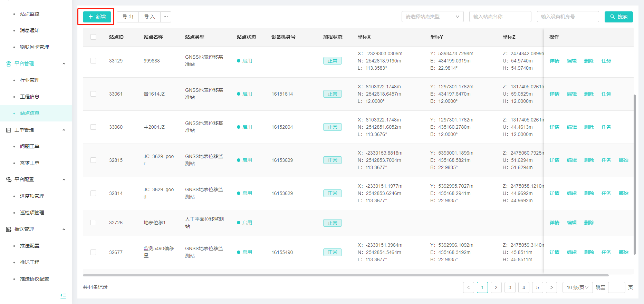Click 编辑 for station 33061
644x304 pixels.
coord(571,94)
